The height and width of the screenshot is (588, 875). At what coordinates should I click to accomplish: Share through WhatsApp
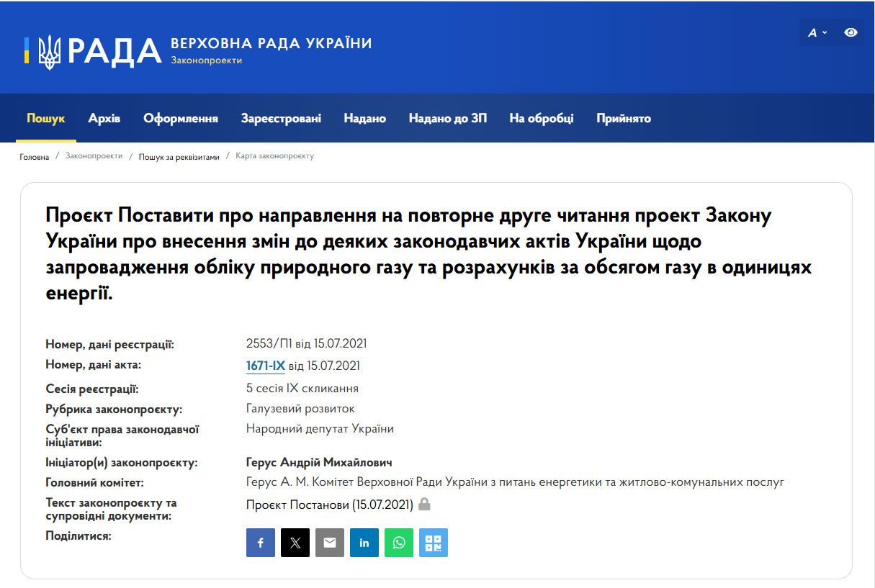pos(399,543)
